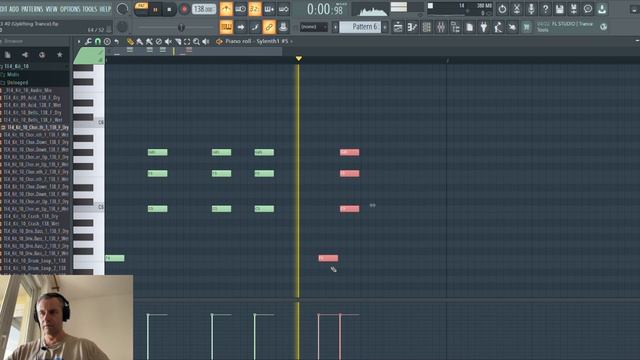
Task: Select the slice tool
Action: coord(178,41)
